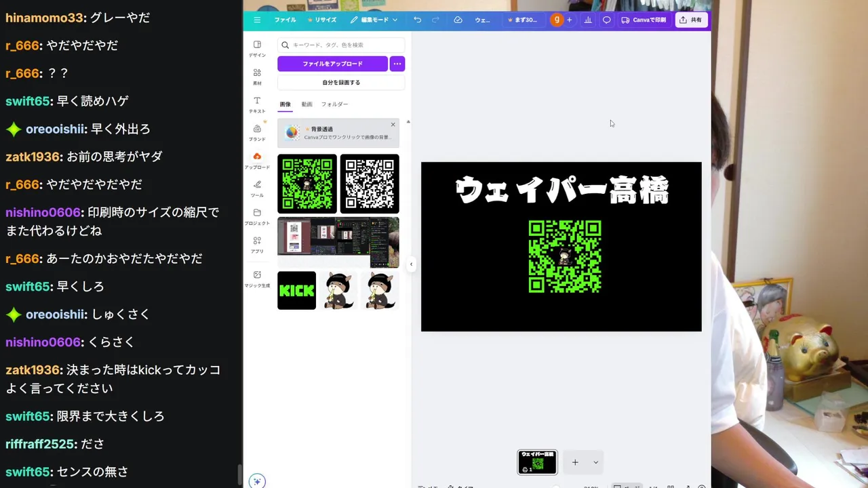This screenshot has width=868, height=488.
Task: Open the comments speech bubble icon
Action: coord(607,20)
